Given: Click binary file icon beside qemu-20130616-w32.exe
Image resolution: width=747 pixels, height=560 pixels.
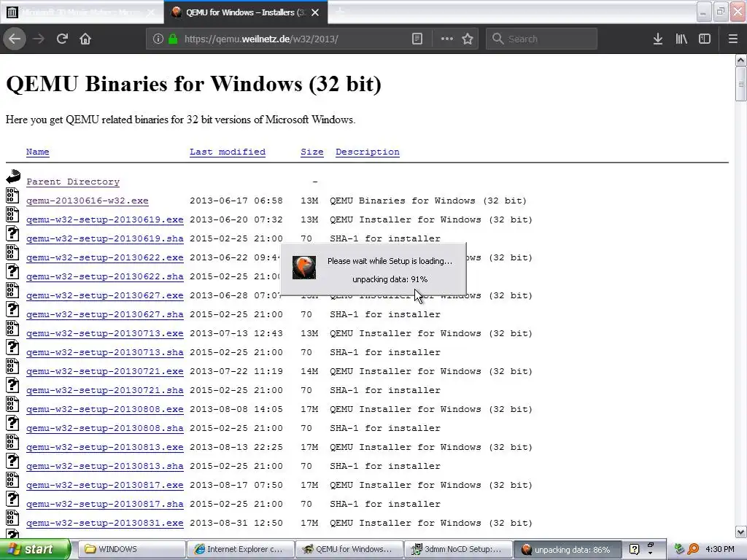Looking at the screenshot, I should pyautogui.click(x=12, y=195).
